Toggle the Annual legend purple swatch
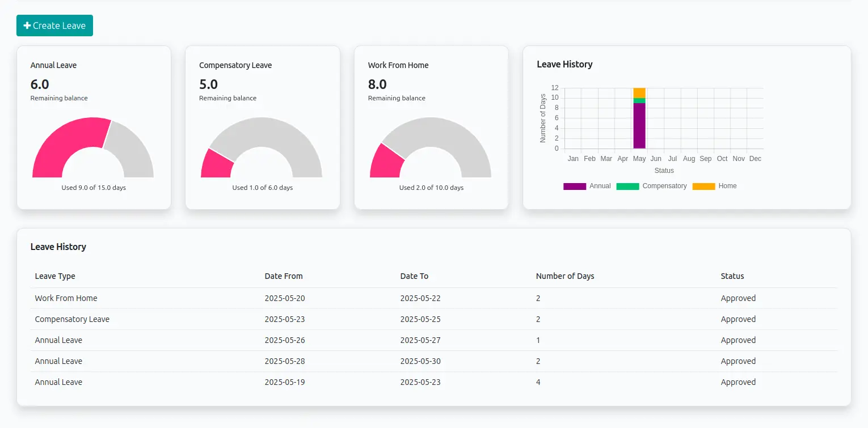This screenshot has height=428, width=868. [574, 187]
